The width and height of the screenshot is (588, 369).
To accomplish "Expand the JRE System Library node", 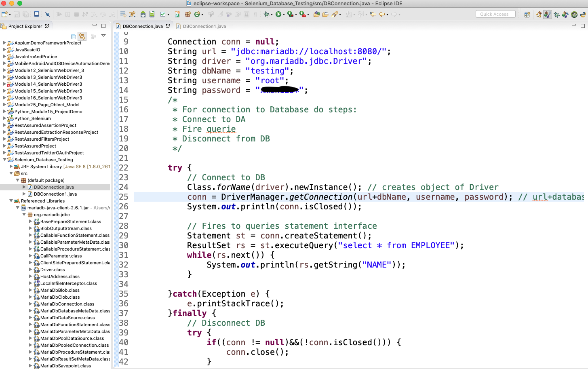I will pos(11,167).
